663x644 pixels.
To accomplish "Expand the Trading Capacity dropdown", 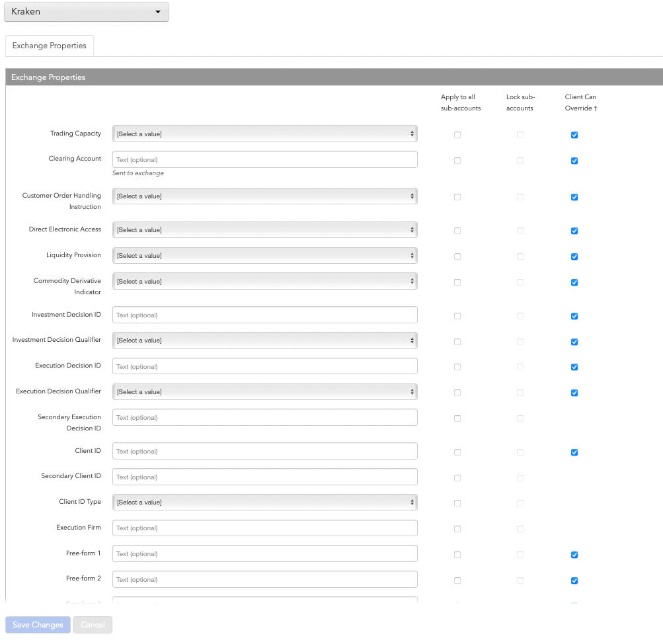I will tap(264, 134).
